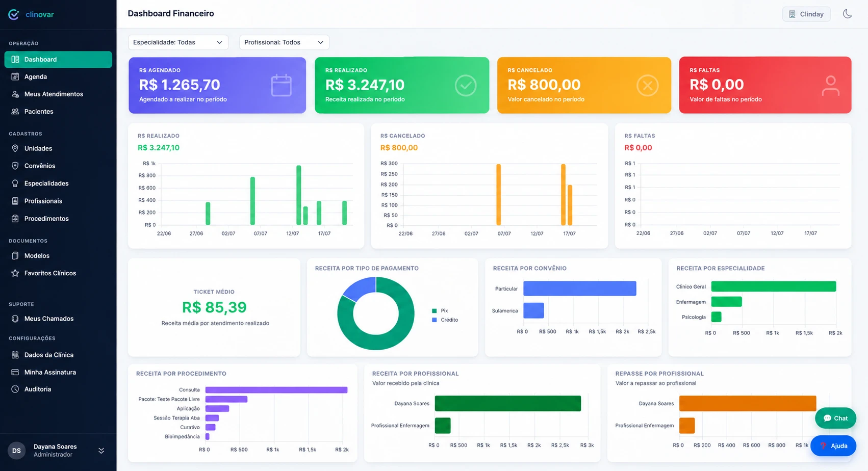Click the Meus Atendimentos icon
This screenshot has height=471, width=868.
coord(15,94)
